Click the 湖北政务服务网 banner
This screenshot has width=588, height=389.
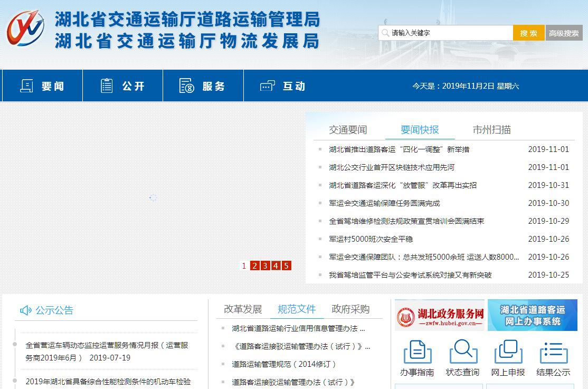[440, 315]
